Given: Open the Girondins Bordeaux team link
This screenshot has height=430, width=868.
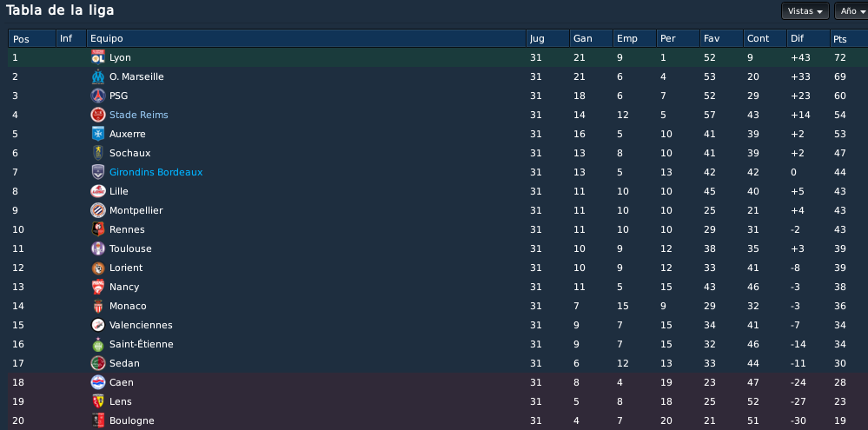Looking at the screenshot, I should (x=156, y=172).
